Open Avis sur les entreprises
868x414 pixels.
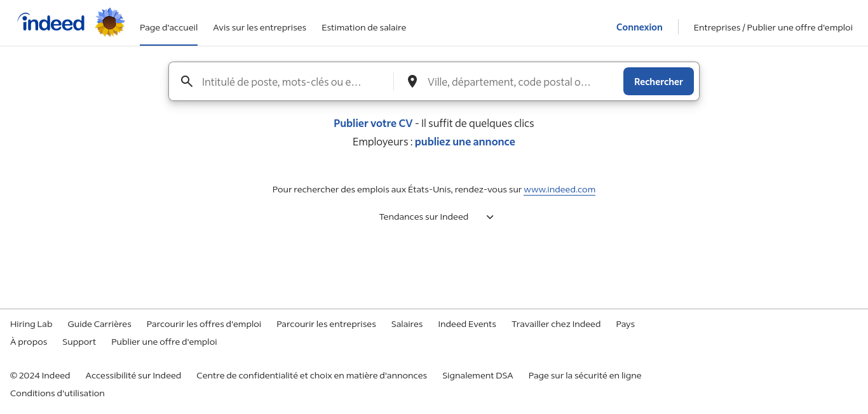(x=259, y=27)
